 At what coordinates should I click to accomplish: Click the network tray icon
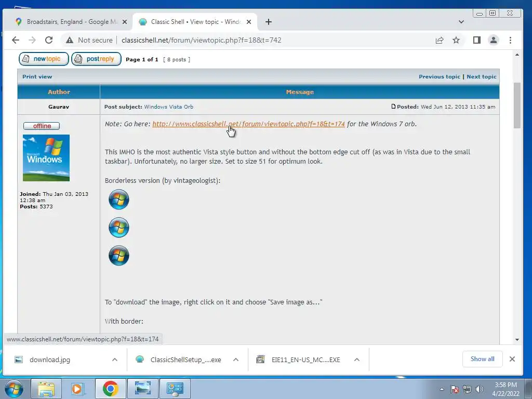tap(467, 389)
